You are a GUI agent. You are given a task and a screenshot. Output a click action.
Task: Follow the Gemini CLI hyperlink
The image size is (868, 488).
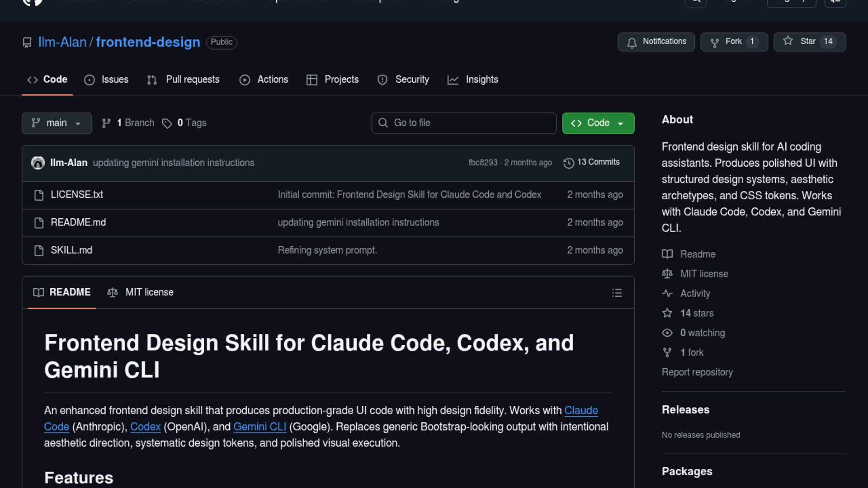[259, 427]
